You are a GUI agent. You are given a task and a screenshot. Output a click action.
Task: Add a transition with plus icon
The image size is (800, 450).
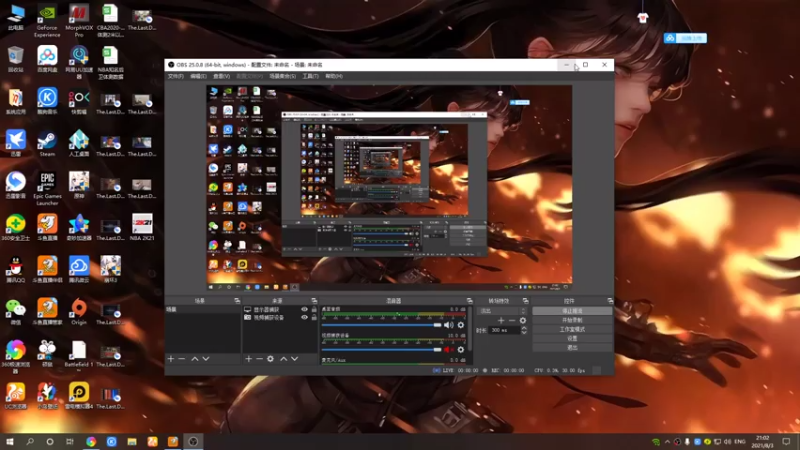click(x=501, y=320)
